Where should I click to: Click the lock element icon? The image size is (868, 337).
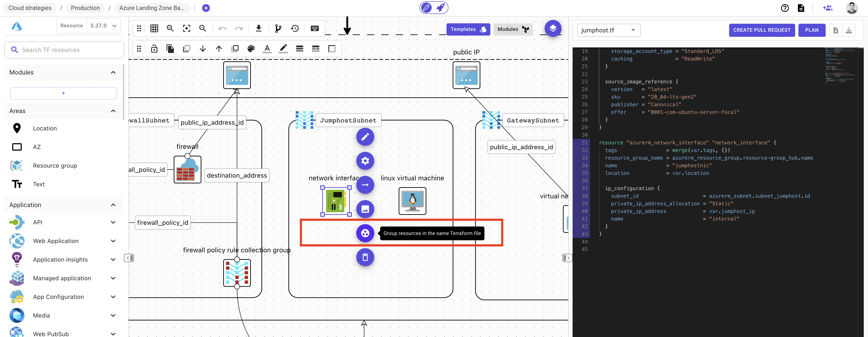pos(154,49)
